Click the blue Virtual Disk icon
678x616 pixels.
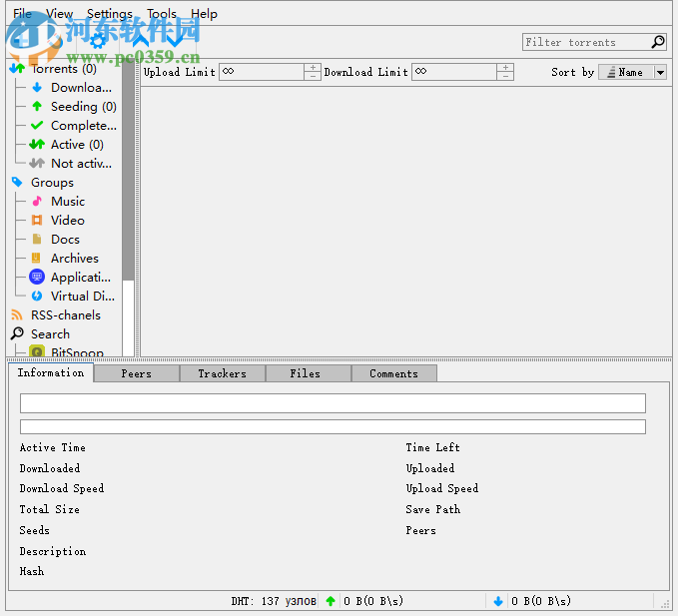[37, 297]
